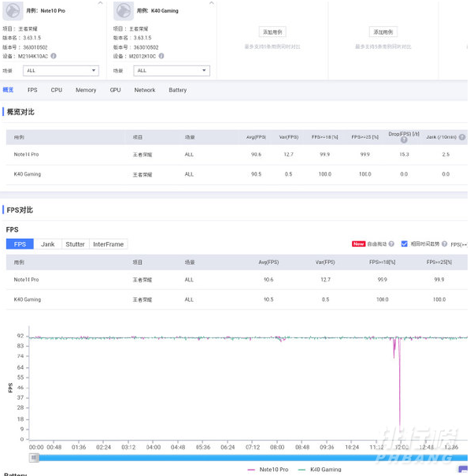Click K40 Gaming row in FPS comparison table
This screenshot has width=470, height=476.
click(237, 299)
